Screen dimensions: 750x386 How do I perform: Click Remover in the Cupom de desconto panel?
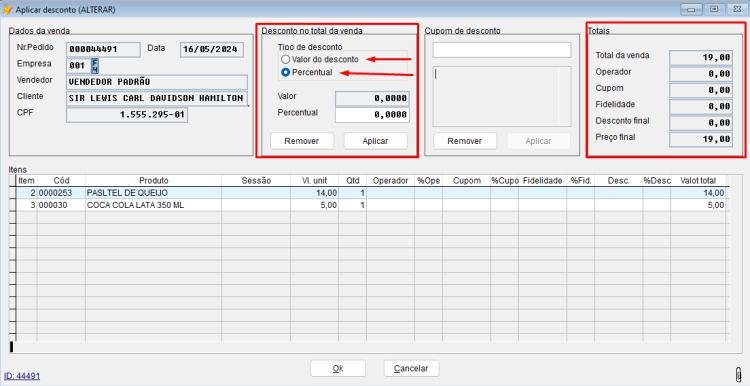click(x=465, y=141)
